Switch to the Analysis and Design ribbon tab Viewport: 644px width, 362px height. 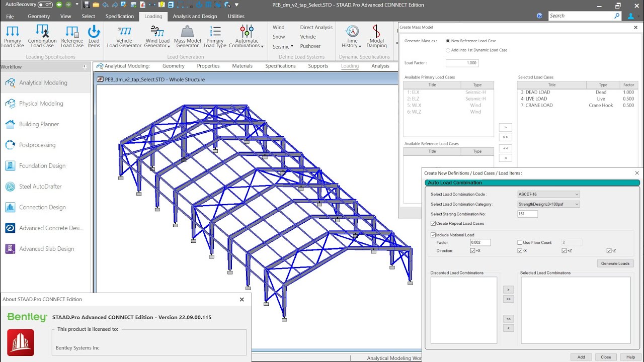coord(195,16)
